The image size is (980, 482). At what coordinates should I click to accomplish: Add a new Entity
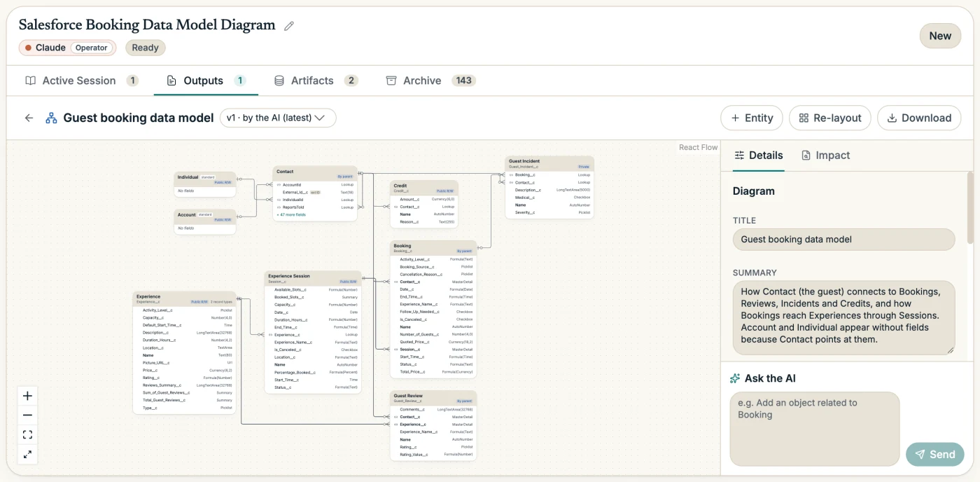[752, 118]
